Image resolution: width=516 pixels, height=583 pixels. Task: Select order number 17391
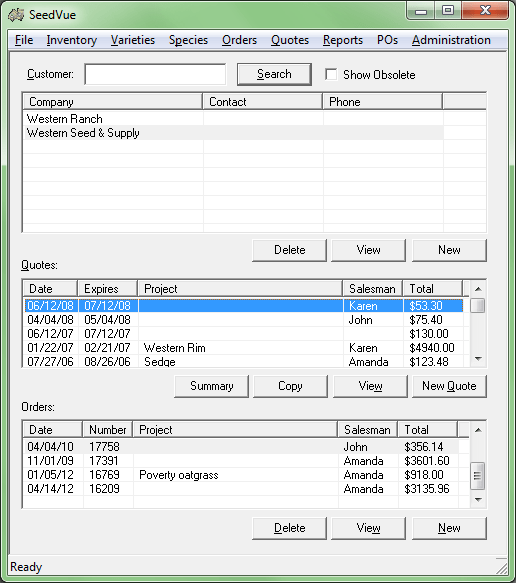pos(241,461)
